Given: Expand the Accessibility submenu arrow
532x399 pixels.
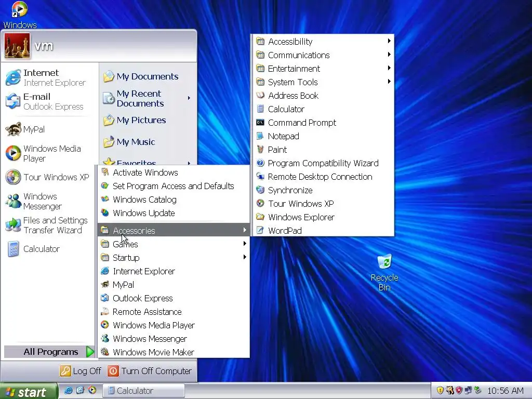Looking at the screenshot, I should [x=389, y=41].
